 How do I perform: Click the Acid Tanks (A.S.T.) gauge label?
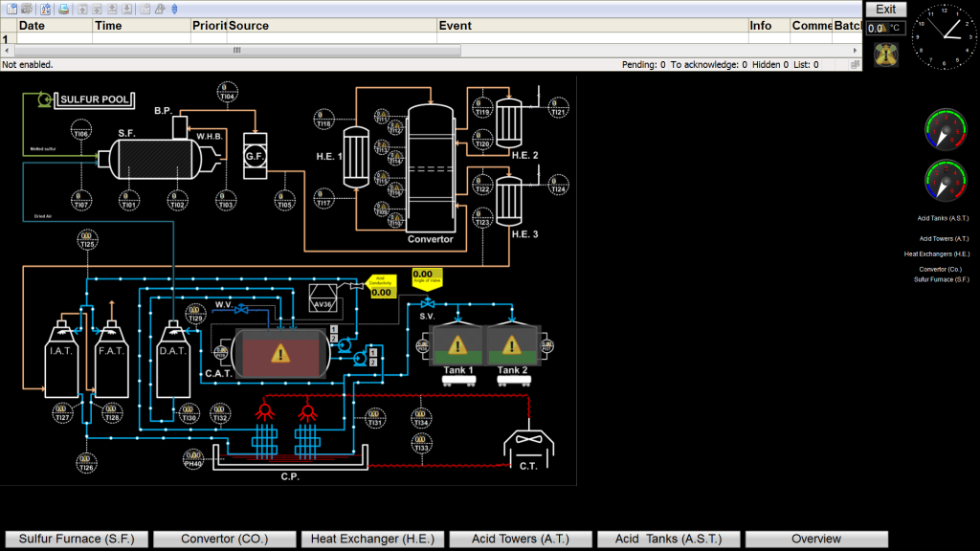coord(943,218)
